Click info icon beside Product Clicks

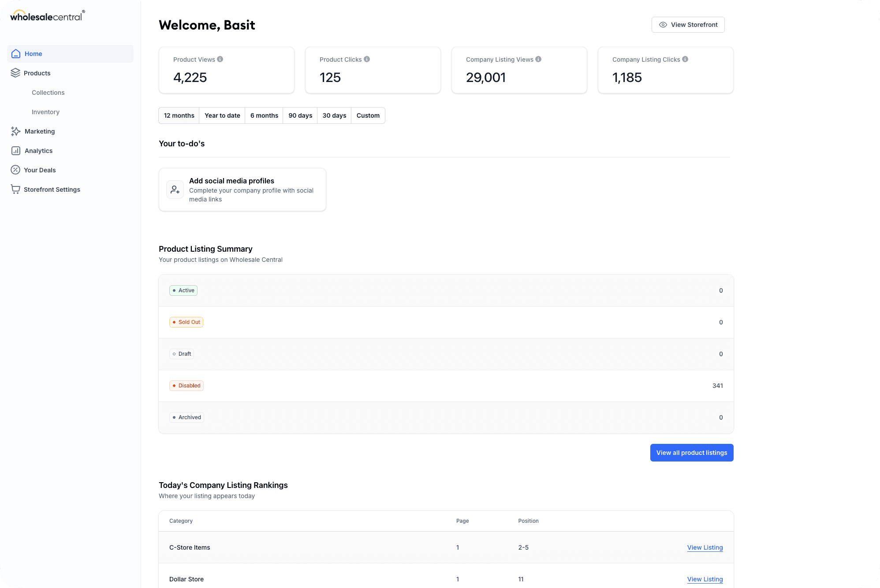[367, 59]
